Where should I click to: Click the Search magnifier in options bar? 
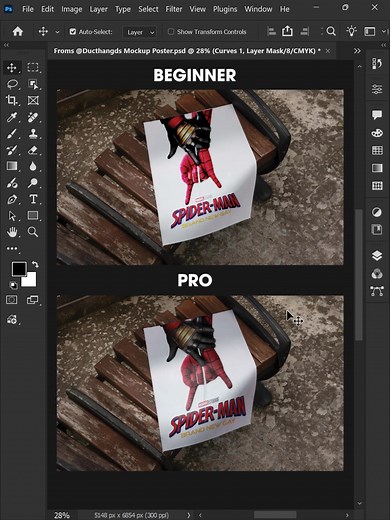[x=331, y=31]
